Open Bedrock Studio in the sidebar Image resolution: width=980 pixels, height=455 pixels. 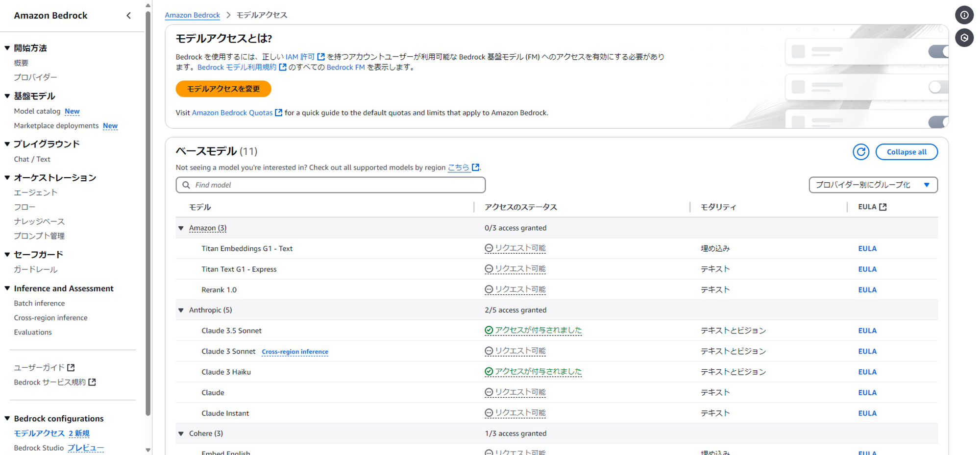coord(39,448)
